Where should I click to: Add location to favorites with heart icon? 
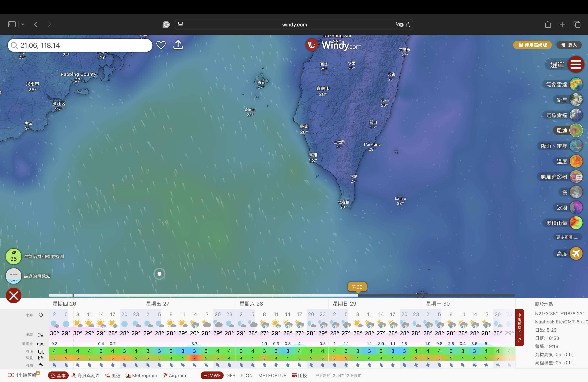[161, 45]
